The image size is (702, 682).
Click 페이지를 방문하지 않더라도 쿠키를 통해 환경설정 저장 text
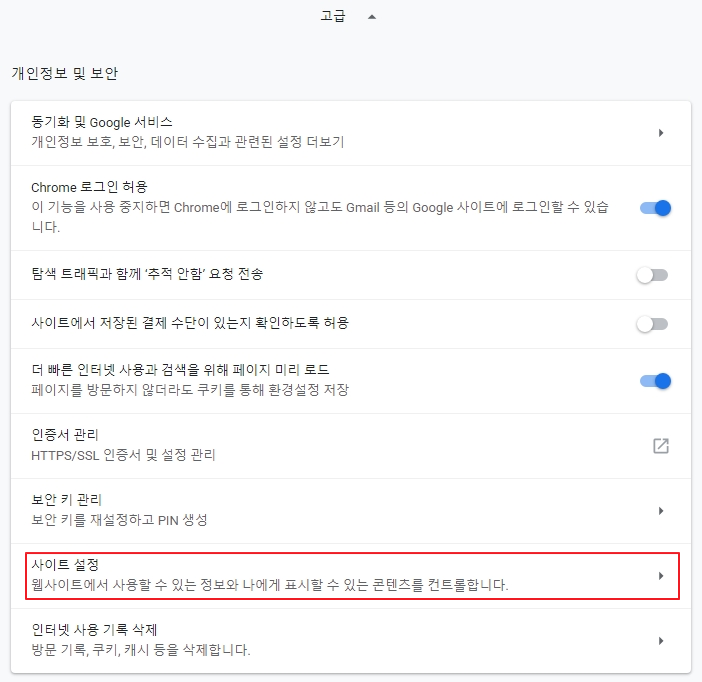pos(190,390)
